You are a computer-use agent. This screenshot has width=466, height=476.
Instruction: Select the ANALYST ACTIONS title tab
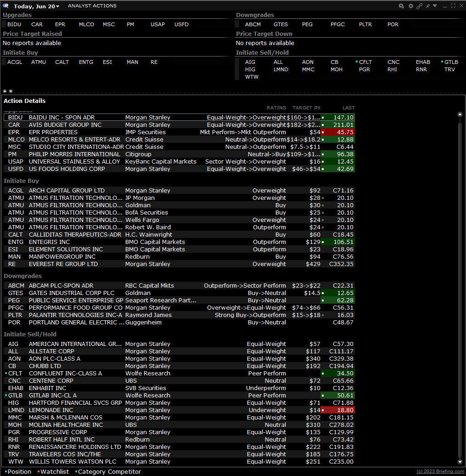pyautogui.click(x=92, y=6)
